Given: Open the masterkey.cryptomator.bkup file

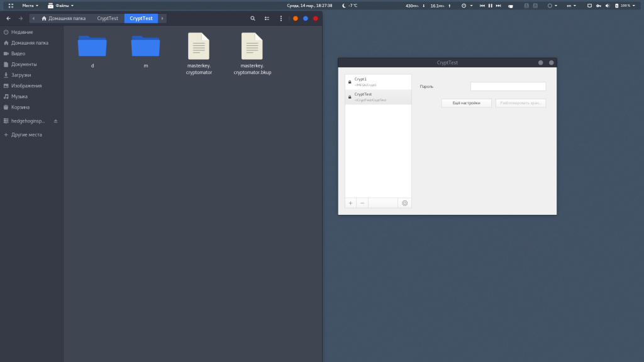Looking at the screenshot, I should coord(252,54).
